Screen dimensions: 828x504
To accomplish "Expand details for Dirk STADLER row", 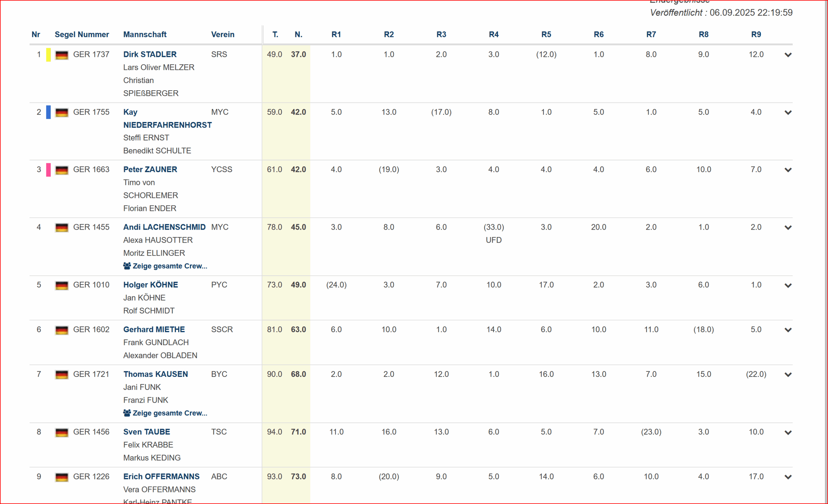I will point(788,55).
